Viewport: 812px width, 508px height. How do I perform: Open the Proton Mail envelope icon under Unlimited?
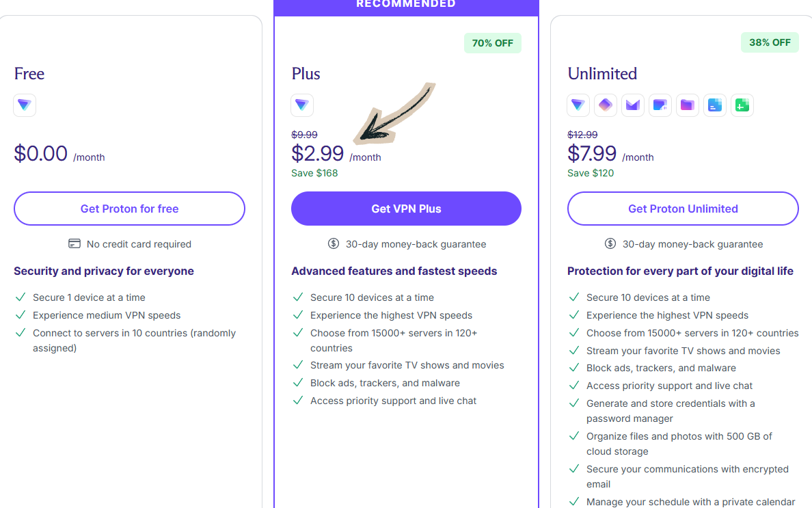(633, 105)
